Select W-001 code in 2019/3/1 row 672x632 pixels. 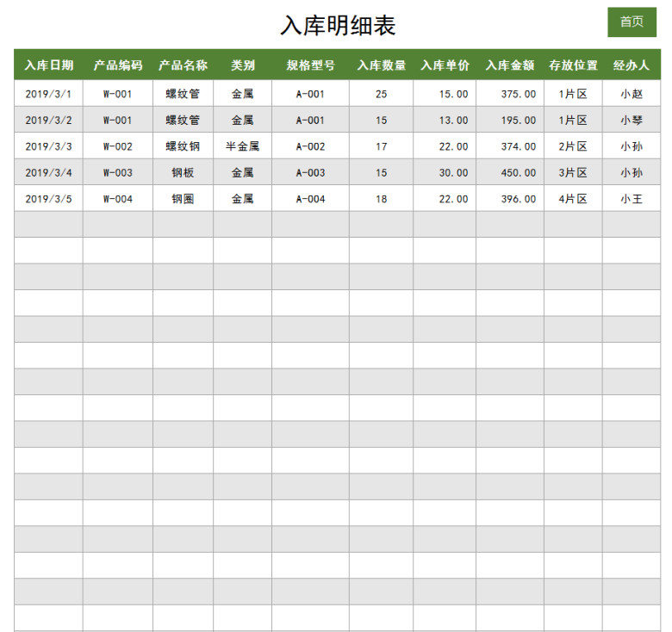[x=118, y=94]
